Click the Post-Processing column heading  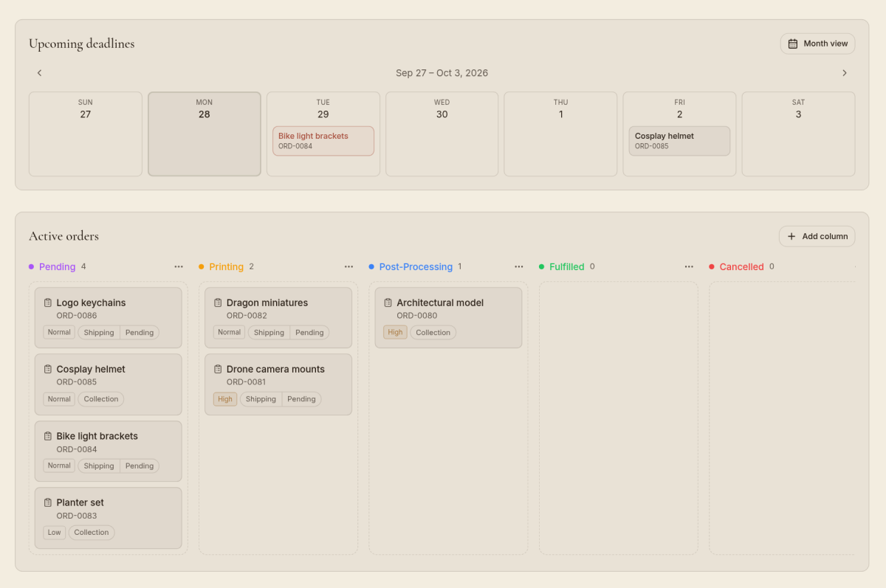coord(416,267)
